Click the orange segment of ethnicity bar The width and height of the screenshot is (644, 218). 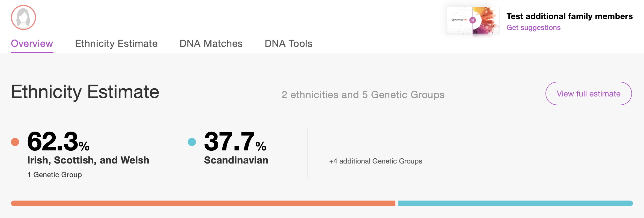pos(203,203)
